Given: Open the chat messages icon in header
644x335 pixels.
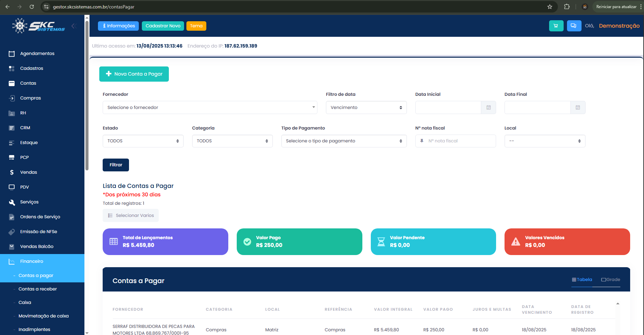Looking at the screenshot, I should coord(574,26).
